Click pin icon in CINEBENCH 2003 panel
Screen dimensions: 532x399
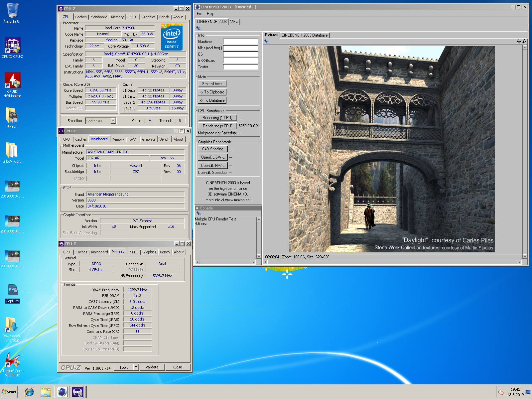tap(198, 28)
